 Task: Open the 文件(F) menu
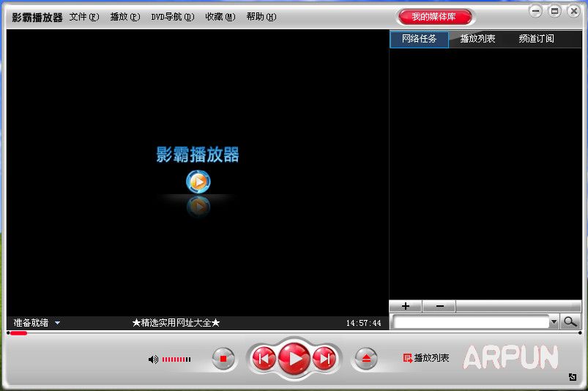tap(84, 17)
